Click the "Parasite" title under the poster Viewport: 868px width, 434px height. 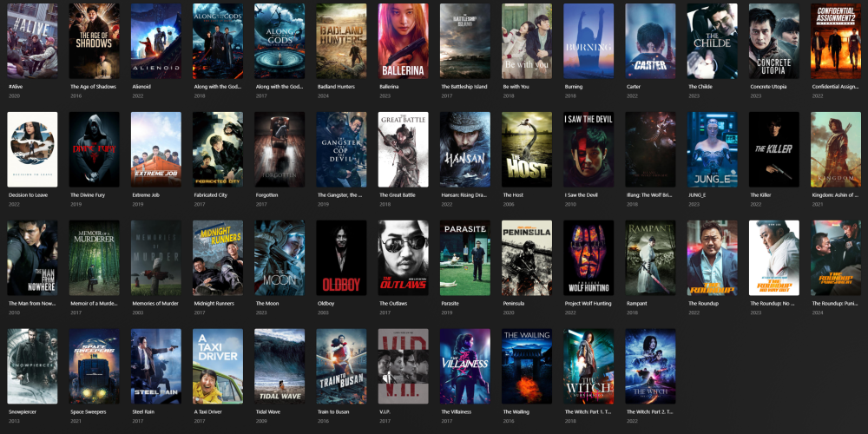pos(450,303)
